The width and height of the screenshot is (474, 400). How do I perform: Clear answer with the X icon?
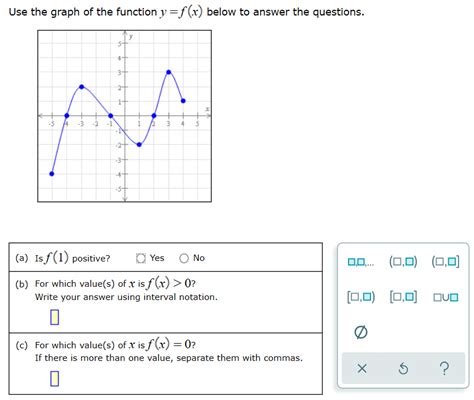click(x=362, y=369)
